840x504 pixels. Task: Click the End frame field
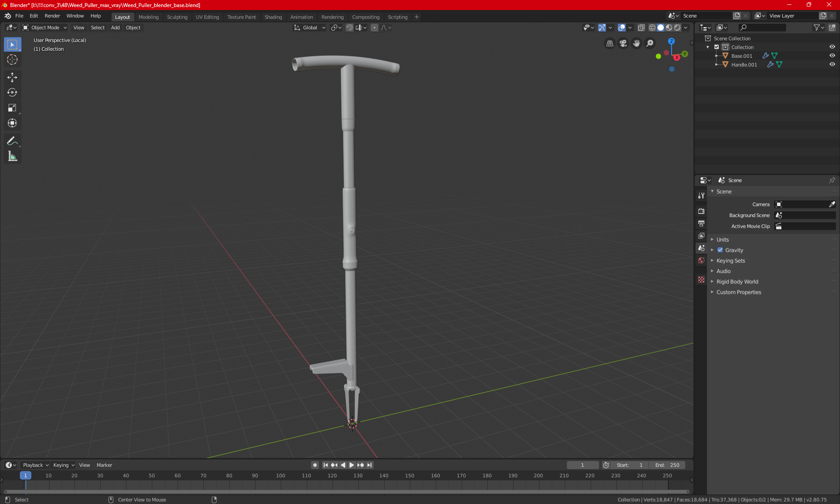coord(667,465)
